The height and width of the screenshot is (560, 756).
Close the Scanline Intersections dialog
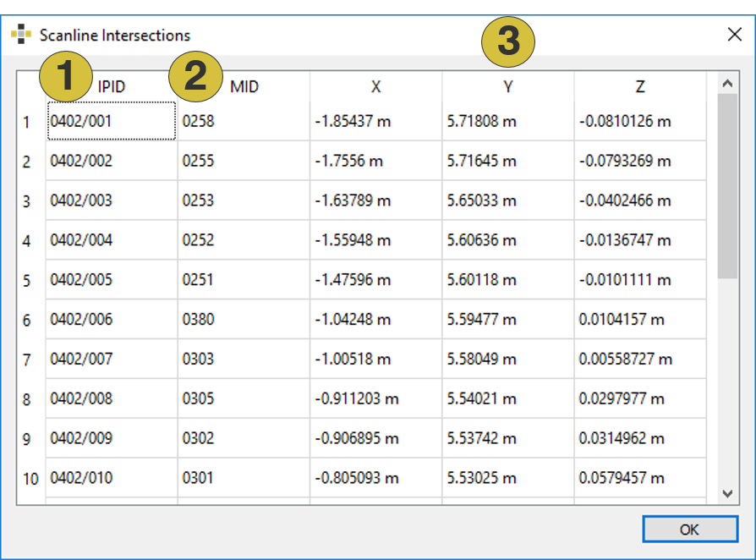pyautogui.click(x=734, y=34)
